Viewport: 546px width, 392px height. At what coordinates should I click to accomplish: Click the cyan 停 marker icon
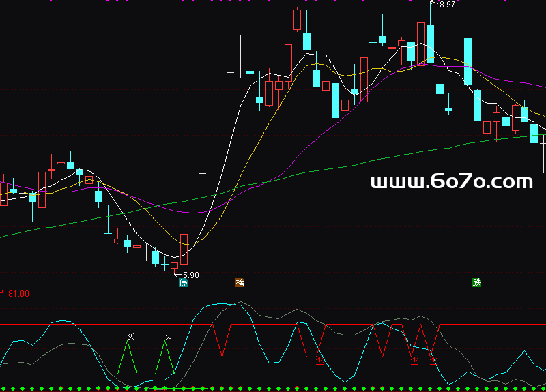[x=183, y=282]
